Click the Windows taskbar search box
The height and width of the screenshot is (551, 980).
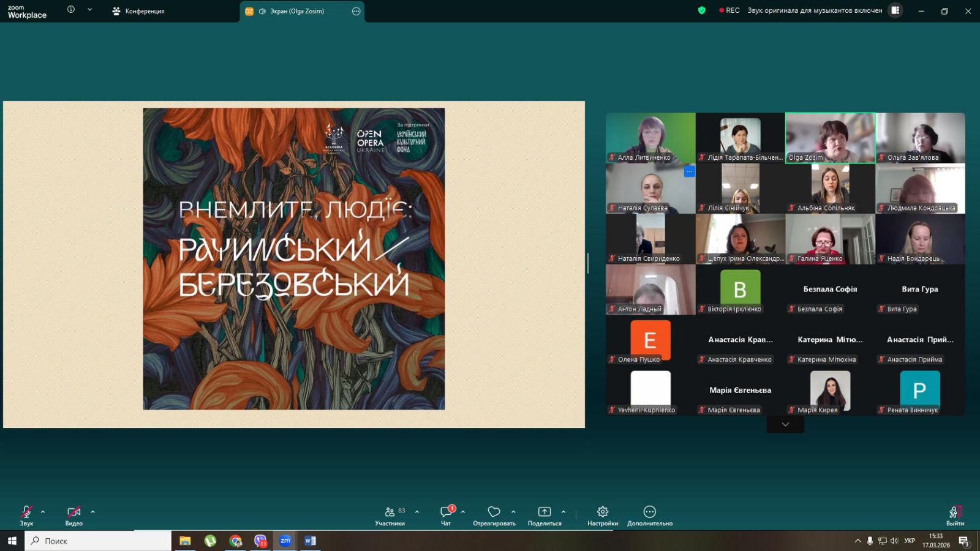(x=98, y=541)
